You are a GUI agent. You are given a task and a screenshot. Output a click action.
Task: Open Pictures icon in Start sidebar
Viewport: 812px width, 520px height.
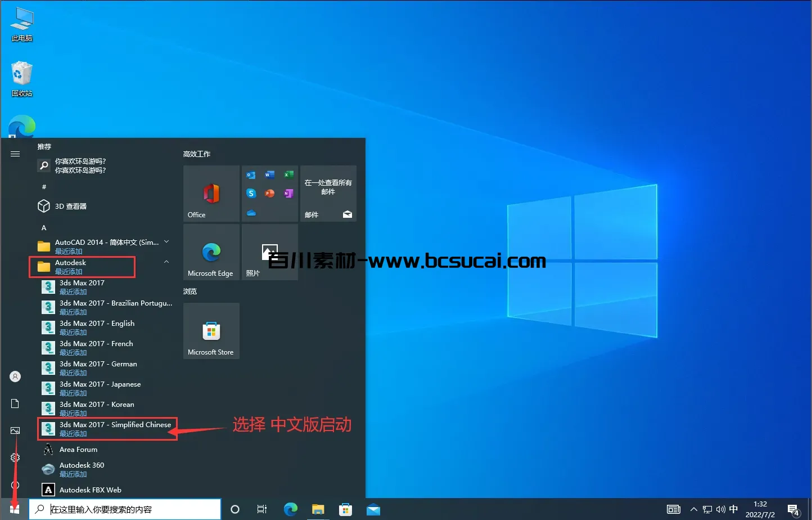pyautogui.click(x=15, y=431)
